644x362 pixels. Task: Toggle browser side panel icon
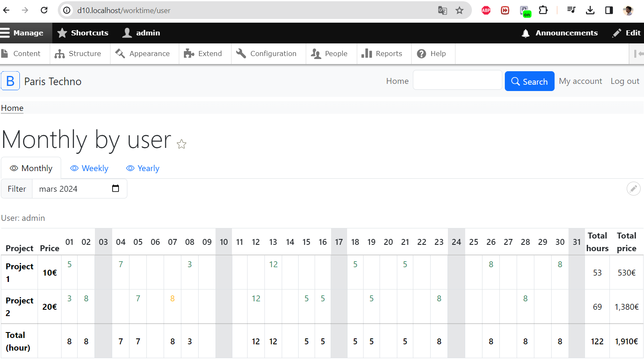pos(609,10)
